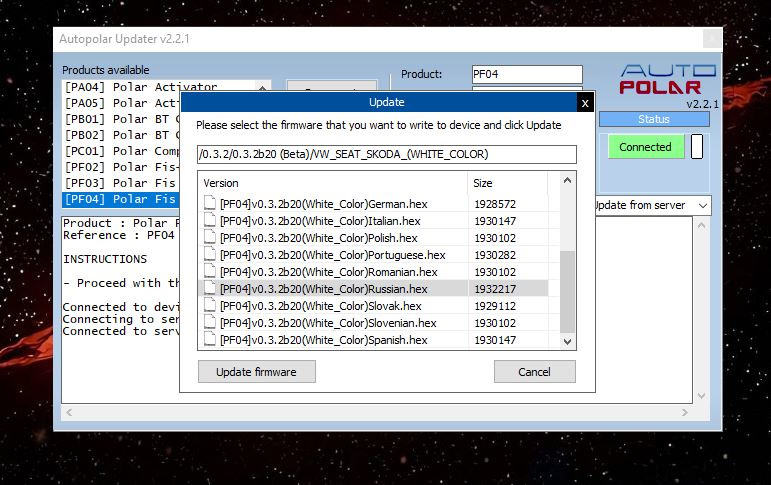
Task: Select the Russian.hex firmware row
Action: click(x=373, y=289)
